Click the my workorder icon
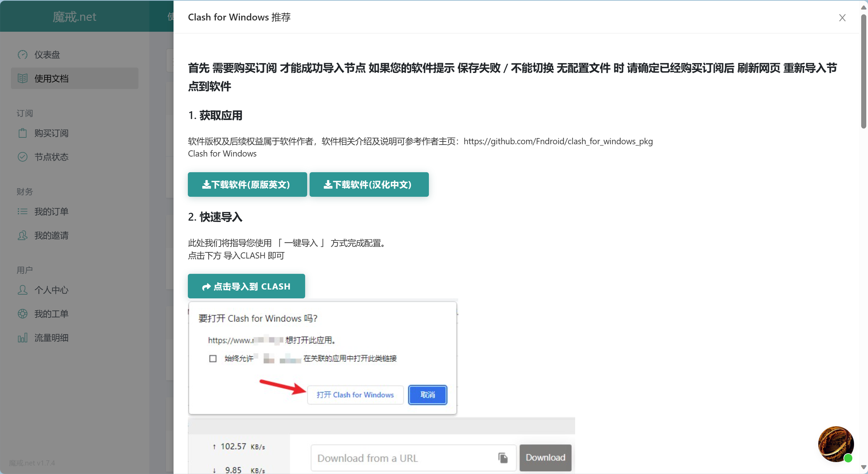This screenshot has width=868, height=474. 23,313
